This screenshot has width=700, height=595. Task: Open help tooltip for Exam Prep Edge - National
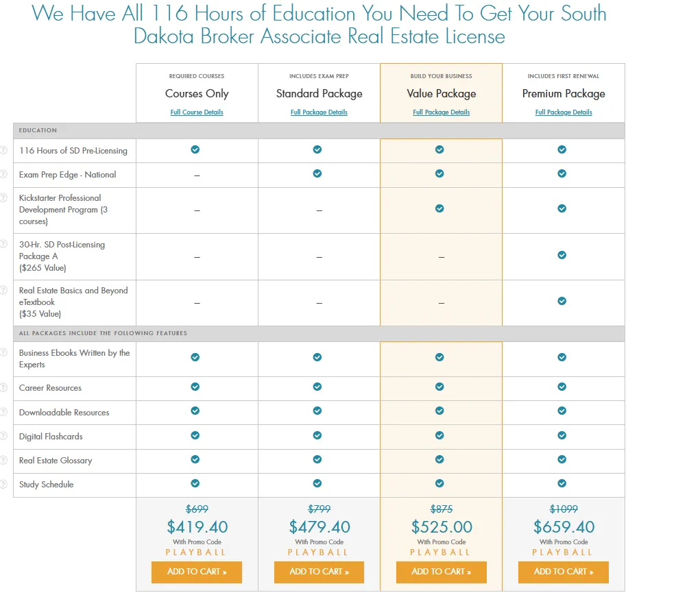(x=3, y=174)
